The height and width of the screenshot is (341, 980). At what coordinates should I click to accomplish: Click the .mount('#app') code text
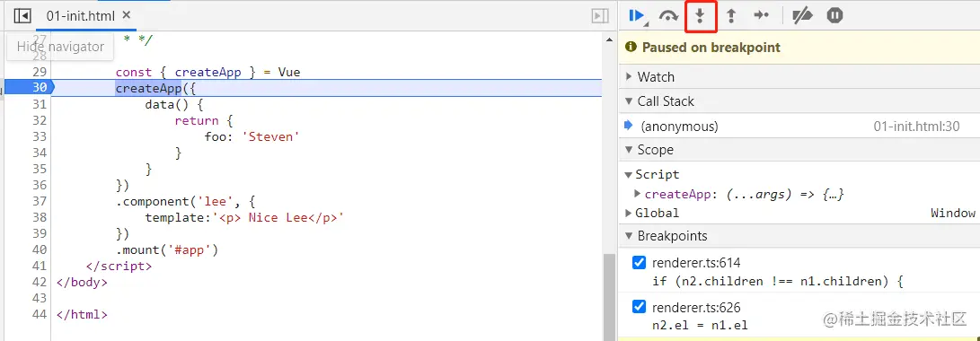click(167, 249)
